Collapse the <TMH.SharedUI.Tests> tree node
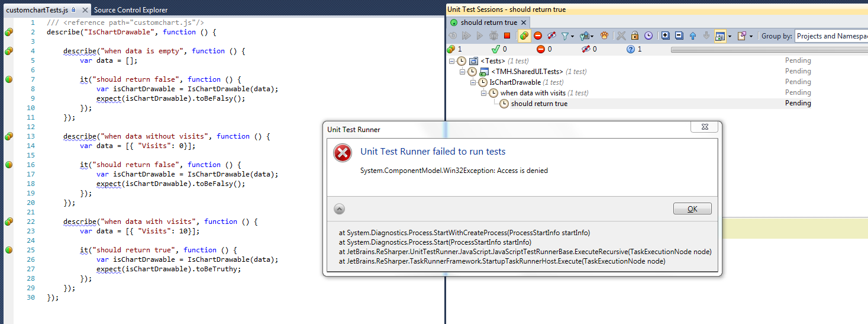Screen dimensions: 868x324 tap(463, 72)
